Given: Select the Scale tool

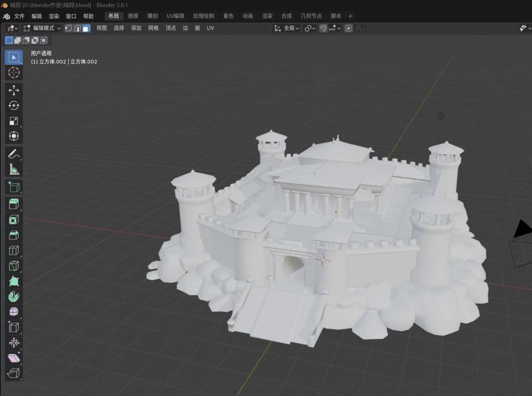Looking at the screenshot, I should (x=14, y=121).
